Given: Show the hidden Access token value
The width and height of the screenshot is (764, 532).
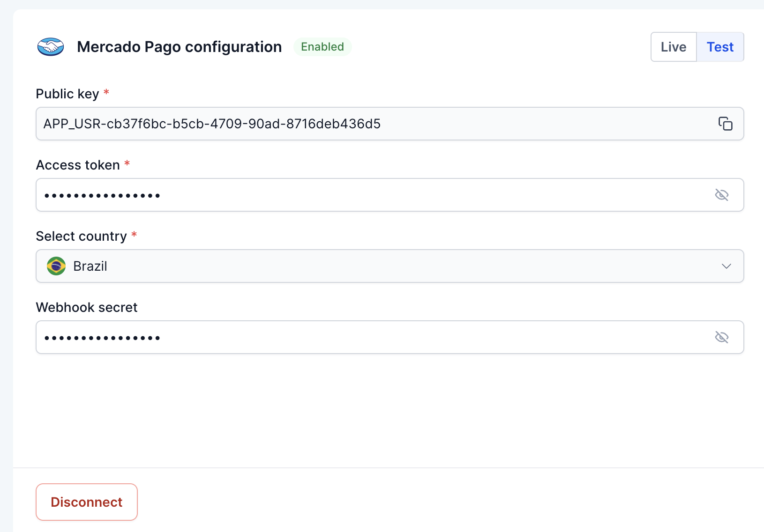Looking at the screenshot, I should (x=721, y=195).
